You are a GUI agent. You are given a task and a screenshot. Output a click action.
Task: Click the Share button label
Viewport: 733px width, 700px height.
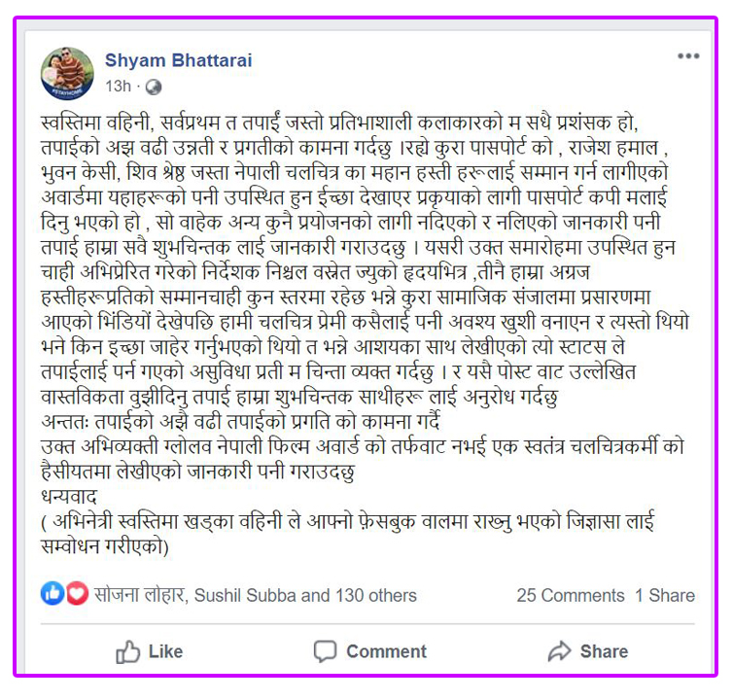pos(604,651)
